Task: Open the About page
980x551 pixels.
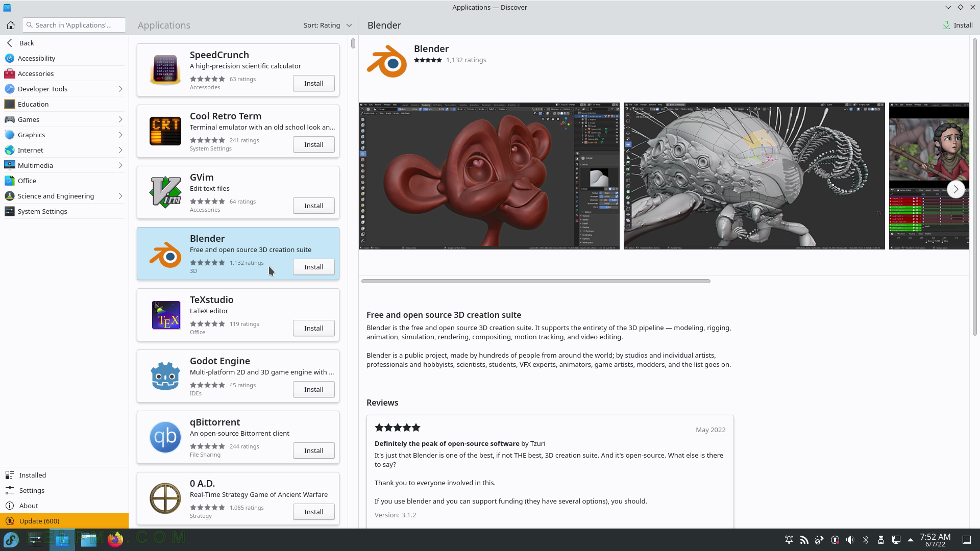Action: 64,506
